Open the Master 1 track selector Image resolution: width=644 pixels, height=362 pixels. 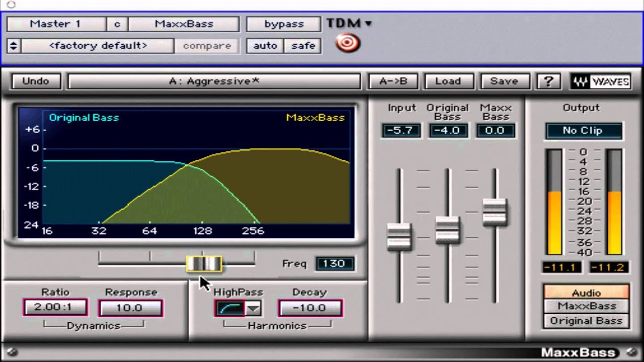point(55,24)
